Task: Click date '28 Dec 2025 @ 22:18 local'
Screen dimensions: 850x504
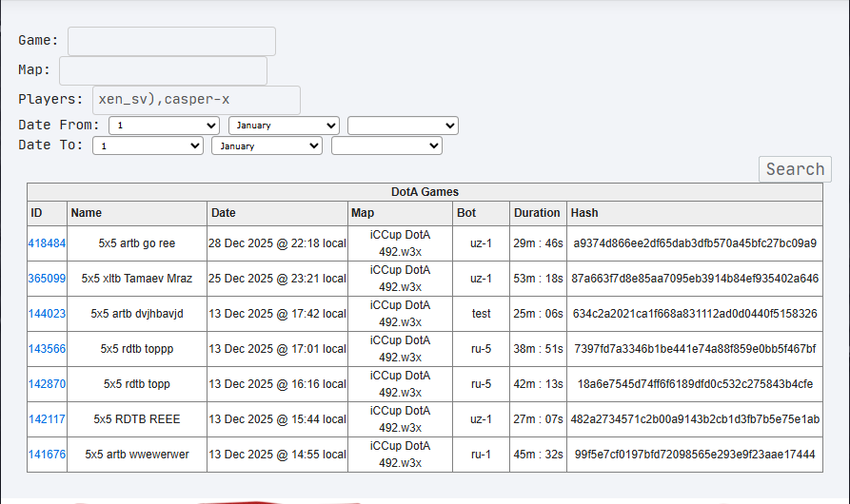Action: click(x=278, y=243)
